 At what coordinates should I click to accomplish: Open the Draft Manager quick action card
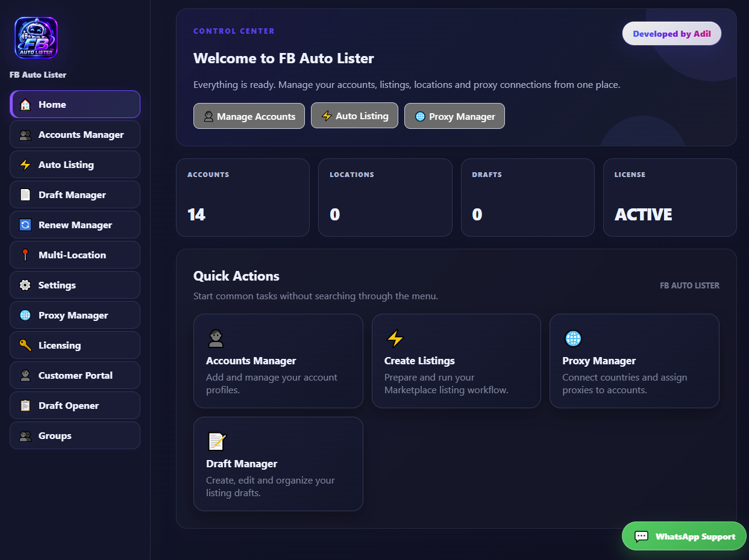click(x=278, y=464)
